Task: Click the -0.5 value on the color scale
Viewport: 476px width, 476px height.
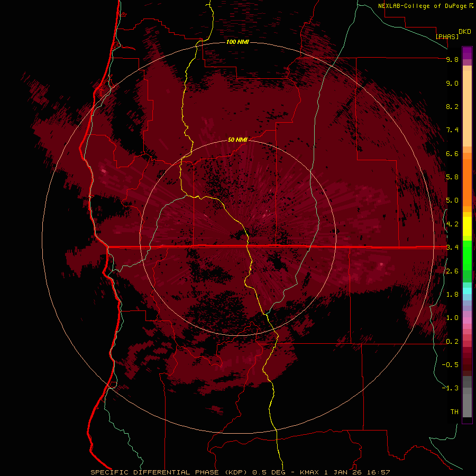Action: [x=450, y=365]
